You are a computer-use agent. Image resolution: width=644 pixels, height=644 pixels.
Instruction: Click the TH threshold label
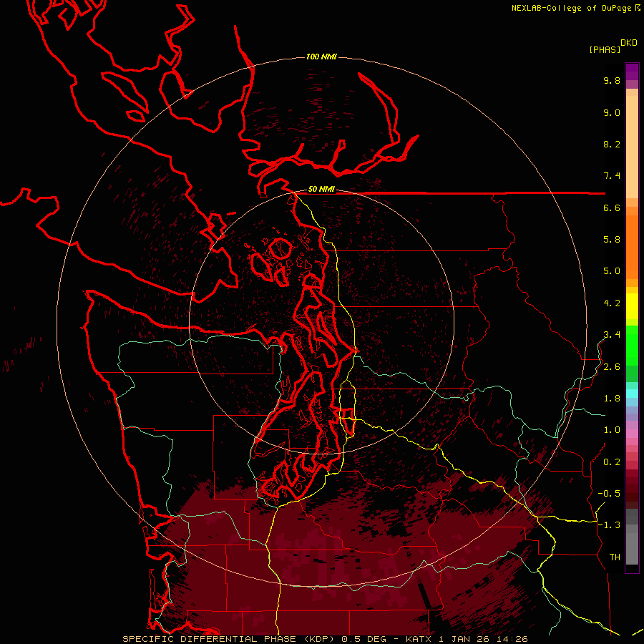click(615, 557)
